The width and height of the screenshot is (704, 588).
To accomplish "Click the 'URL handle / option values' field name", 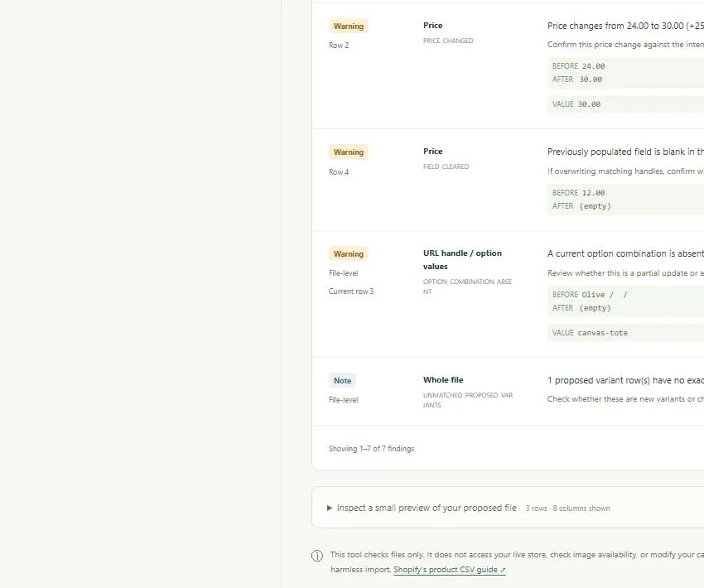I will pyautogui.click(x=462, y=259).
